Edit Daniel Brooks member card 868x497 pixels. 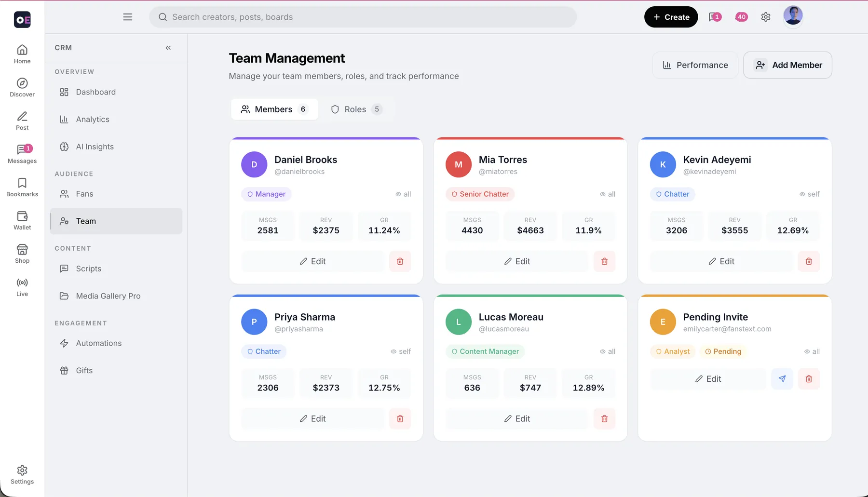pos(312,261)
